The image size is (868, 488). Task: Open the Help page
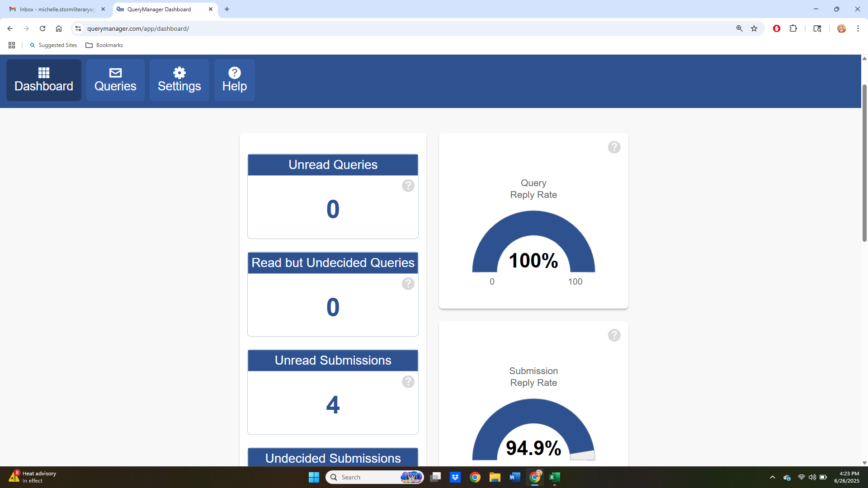(234, 80)
